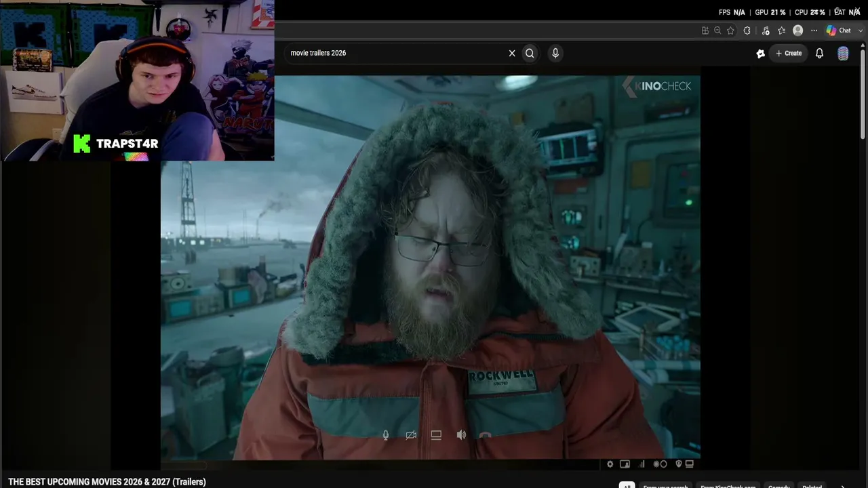Focus the search field reading movie trailers 2026
This screenshot has width=868, height=488.
(397, 53)
